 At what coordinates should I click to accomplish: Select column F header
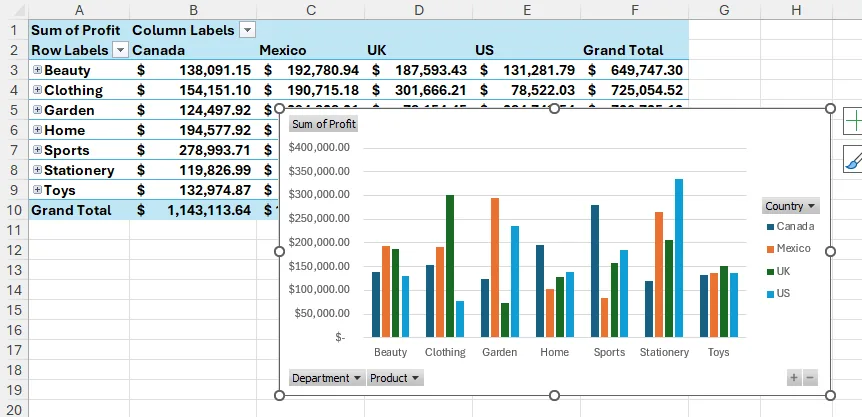pyautogui.click(x=634, y=9)
